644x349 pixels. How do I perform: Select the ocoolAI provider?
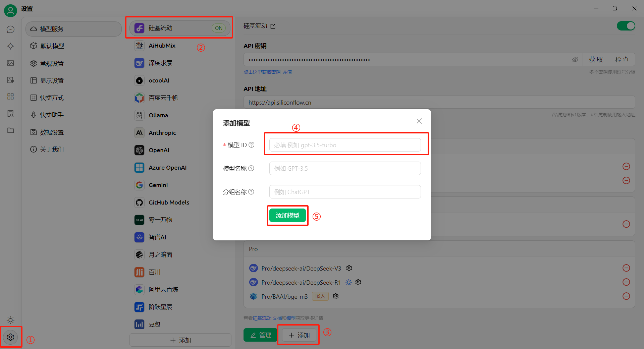pos(180,80)
